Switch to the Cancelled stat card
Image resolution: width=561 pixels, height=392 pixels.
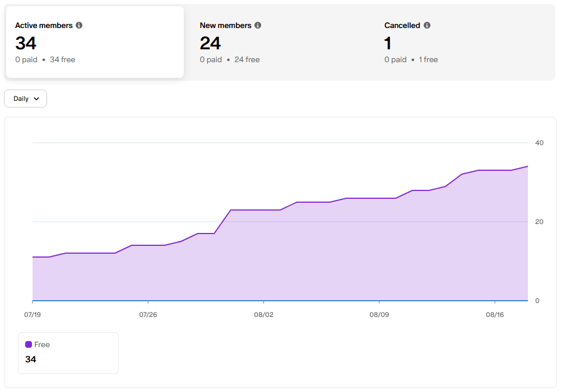coord(464,43)
